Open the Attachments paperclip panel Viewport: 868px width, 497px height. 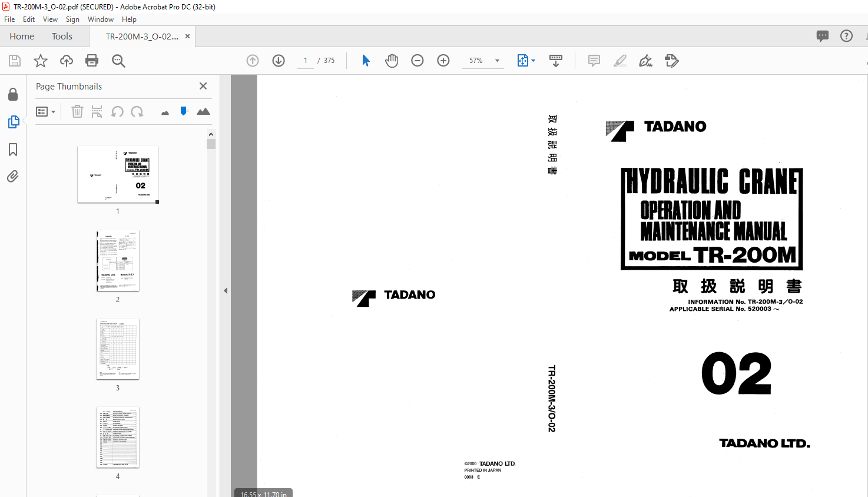13,176
